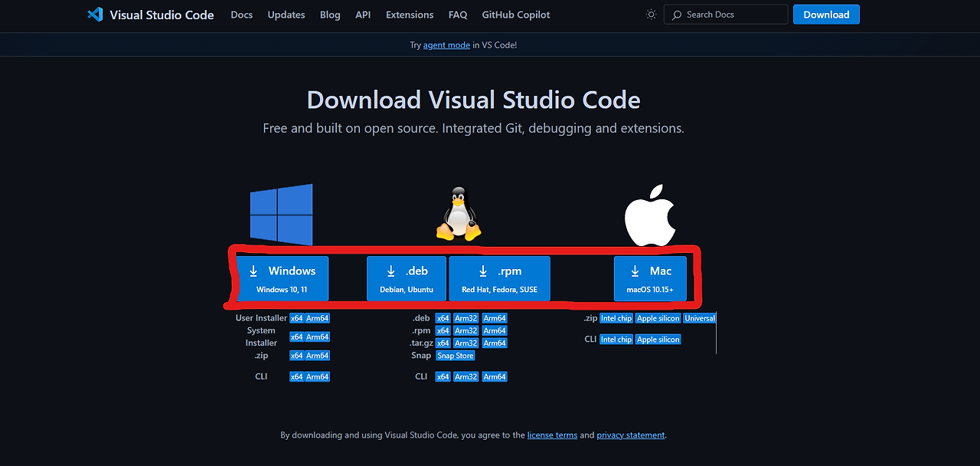Select Arm64 for Linux .rpm
The image size is (980, 466).
[495, 331]
